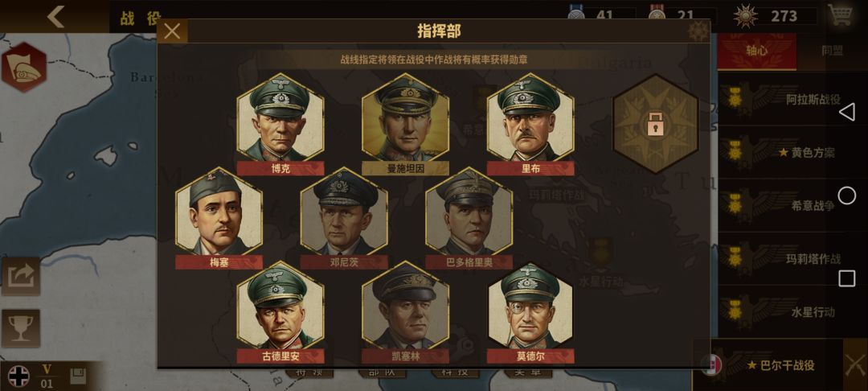Open the officer cap hexagon icon

point(24,68)
